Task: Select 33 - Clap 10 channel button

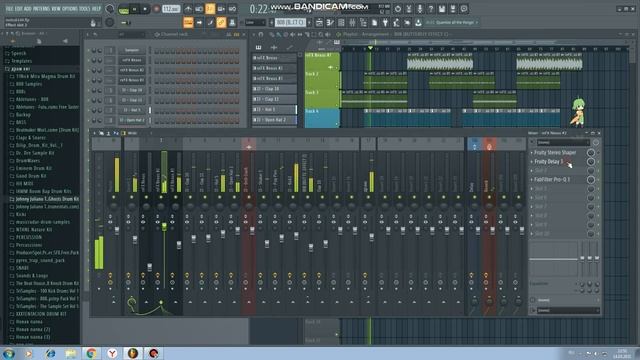Action: (132, 90)
